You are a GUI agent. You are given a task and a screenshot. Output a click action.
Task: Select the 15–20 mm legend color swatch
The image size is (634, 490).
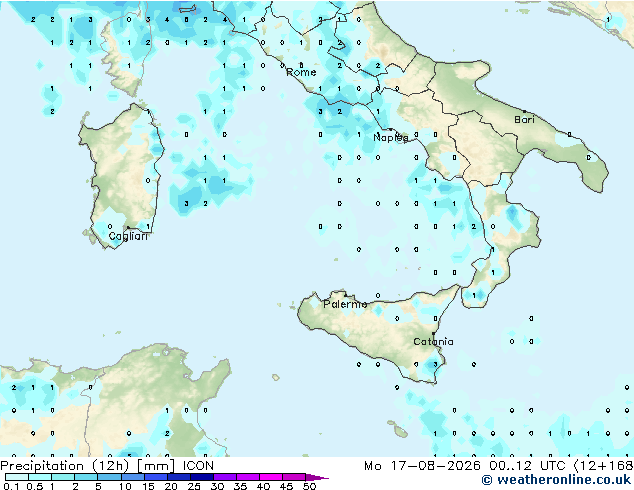click(x=155, y=477)
